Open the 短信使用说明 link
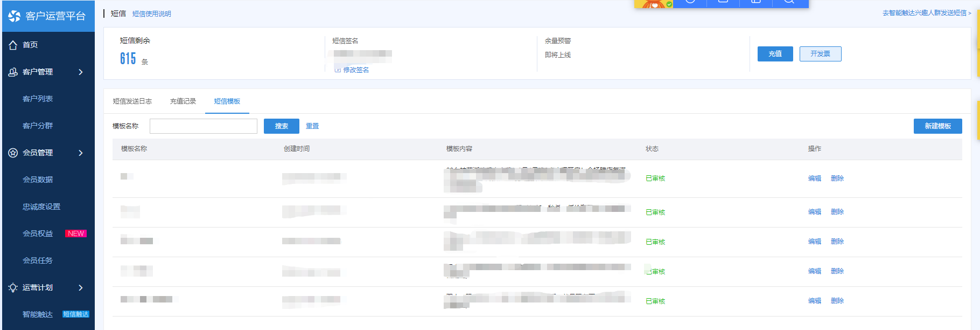This screenshot has width=980, height=330. click(152, 14)
